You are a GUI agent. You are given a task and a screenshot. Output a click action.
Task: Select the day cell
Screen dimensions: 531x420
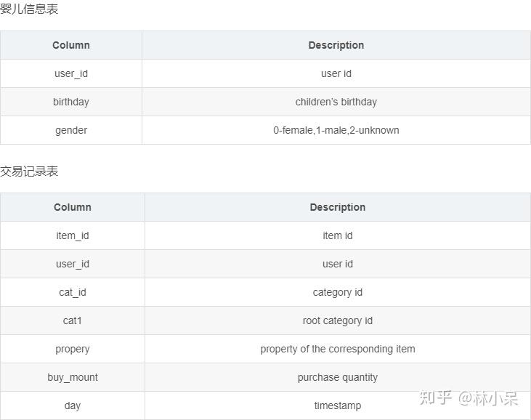73,405
